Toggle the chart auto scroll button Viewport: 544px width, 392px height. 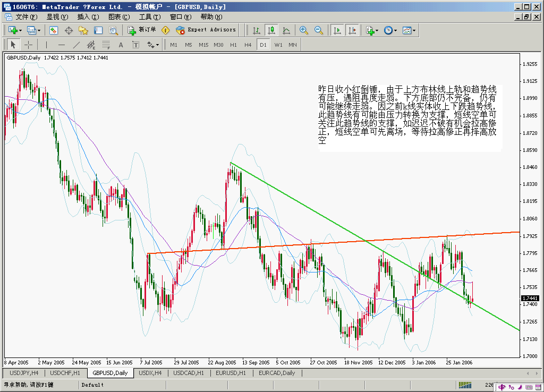point(337,30)
